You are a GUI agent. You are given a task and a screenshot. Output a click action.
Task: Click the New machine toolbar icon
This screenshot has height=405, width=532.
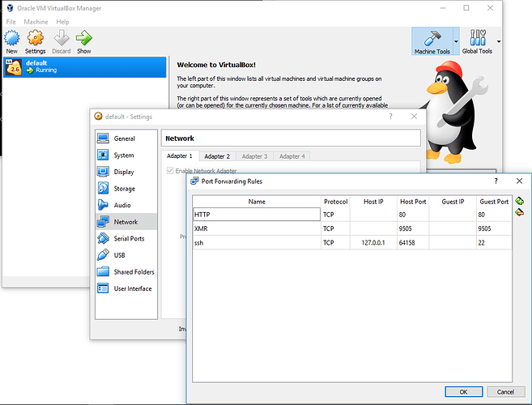[12, 42]
